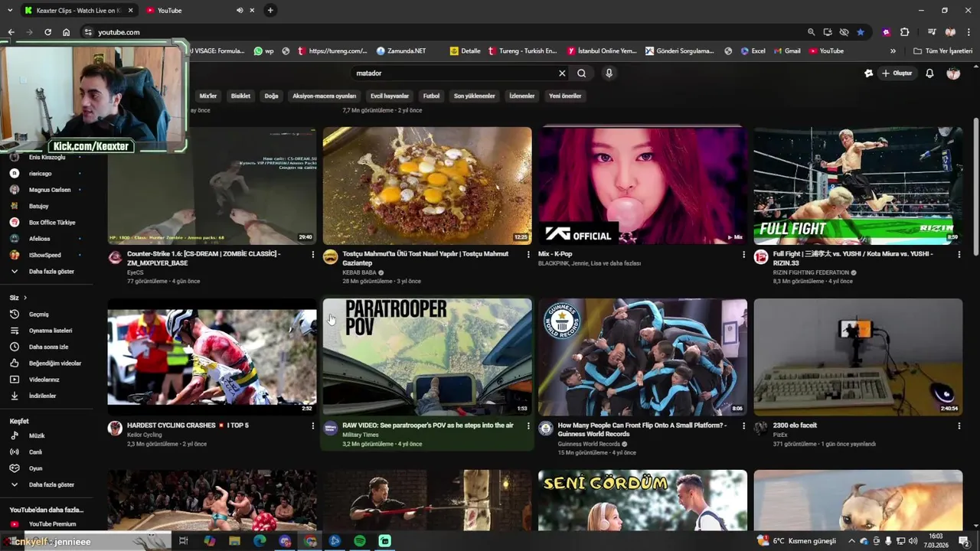Select the Aksiyon-macera oyunları chip

(x=324, y=96)
